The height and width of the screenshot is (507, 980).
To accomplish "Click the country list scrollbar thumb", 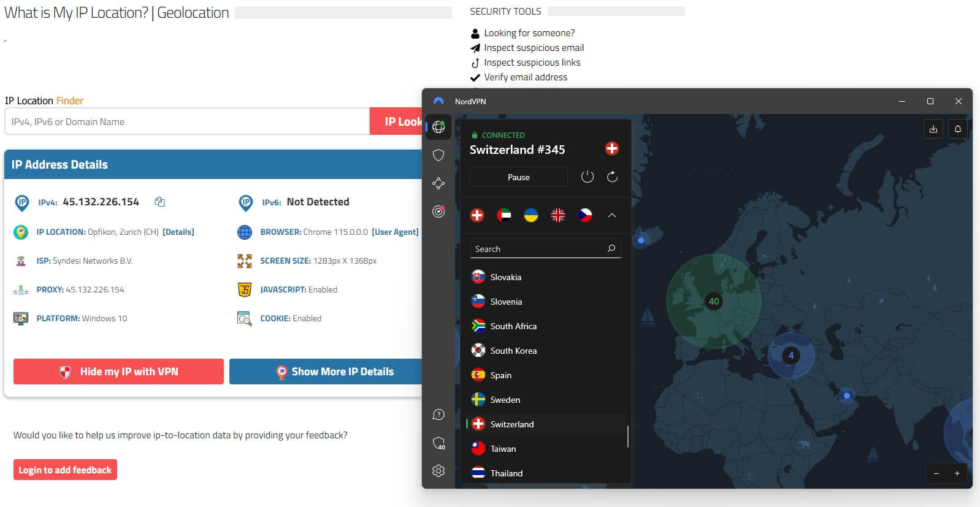I will pyautogui.click(x=628, y=436).
